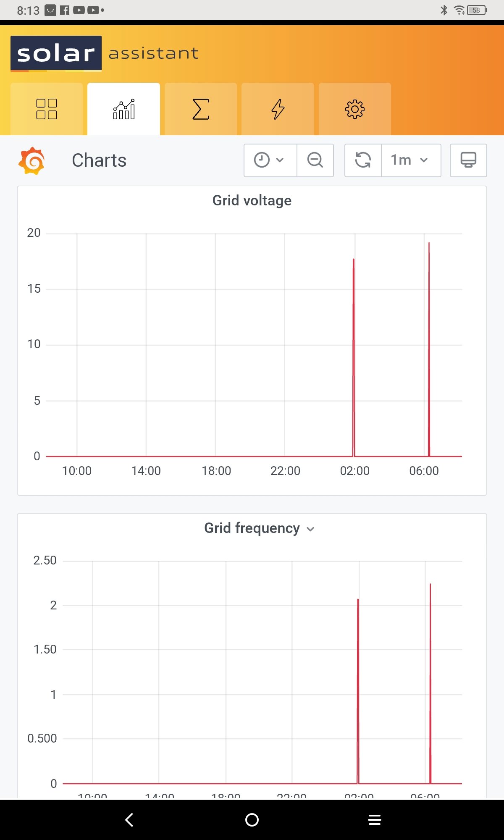The width and height of the screenshot is (504, 840).
Task: Expand the 1m refresh interval dropdown
Action: [x=410, y=160]
